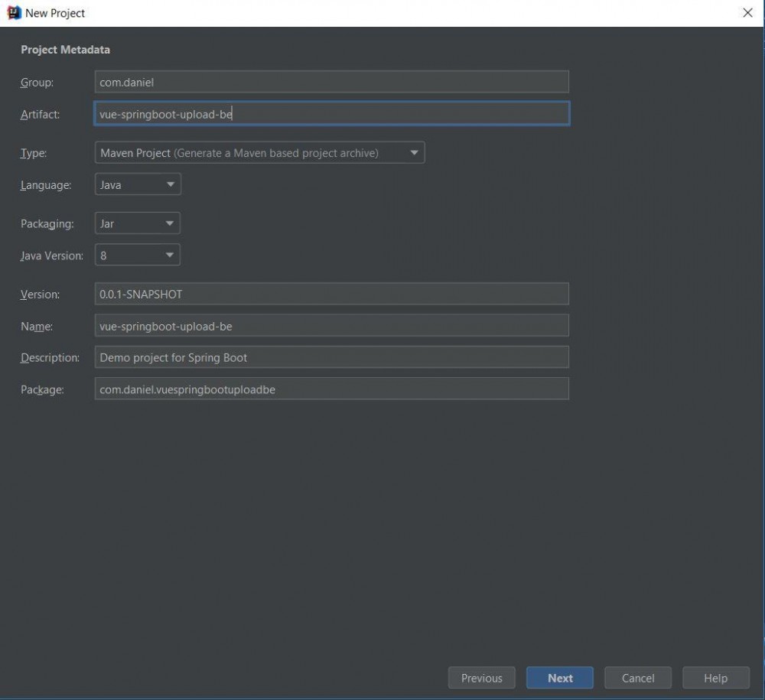The height and width of the screenshot is (700, 765).
Task: Click the IntelliJ IDEA icon in the title bar
Action: [15, 13]
